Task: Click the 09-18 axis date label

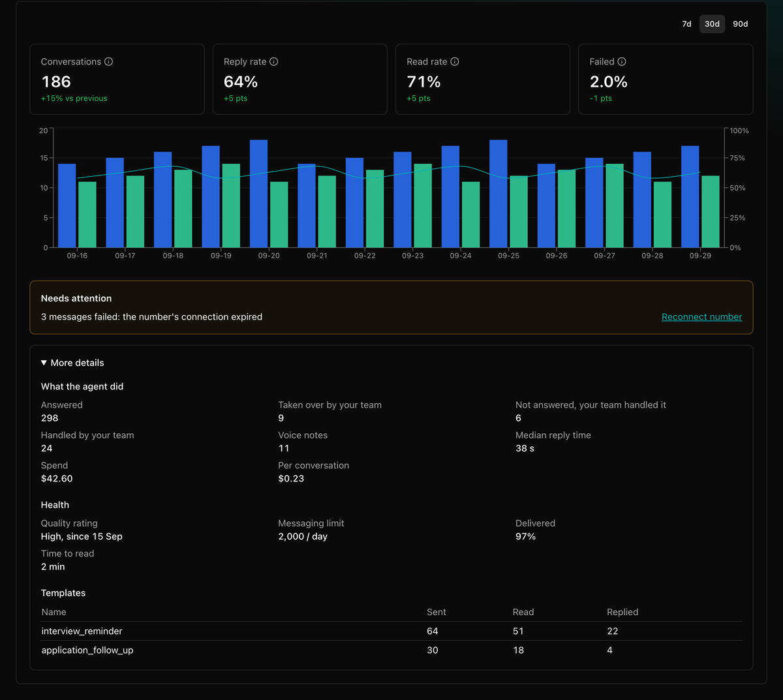Action: [x=173, y=256]
